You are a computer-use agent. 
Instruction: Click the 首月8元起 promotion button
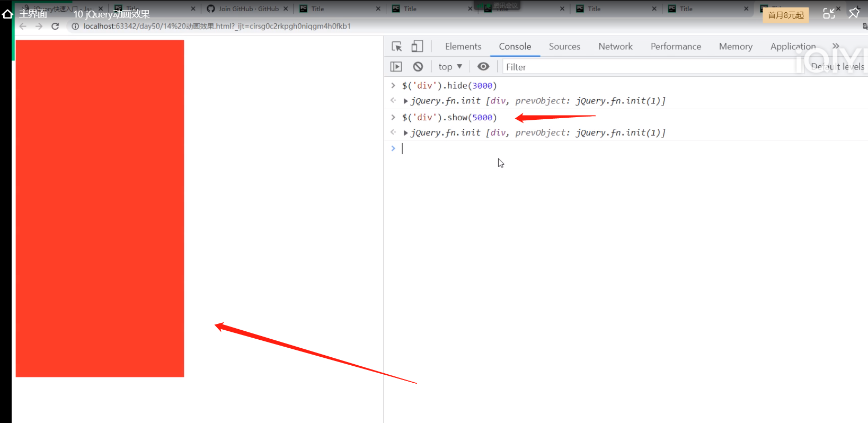tap(786, 15)
